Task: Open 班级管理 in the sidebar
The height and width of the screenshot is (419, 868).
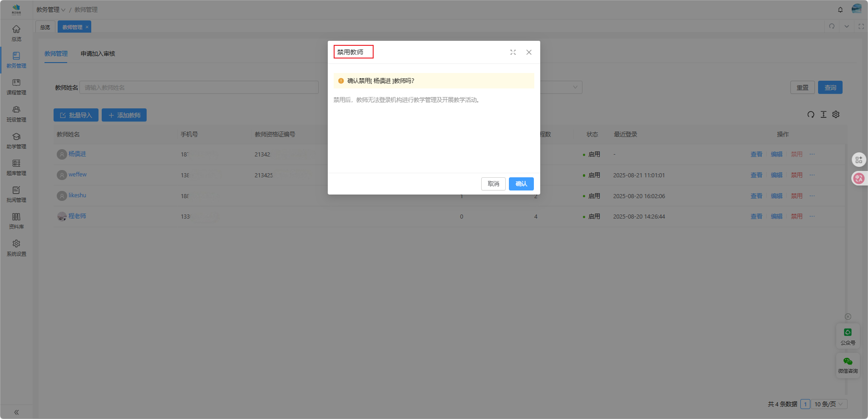Action: pos(16,114)
